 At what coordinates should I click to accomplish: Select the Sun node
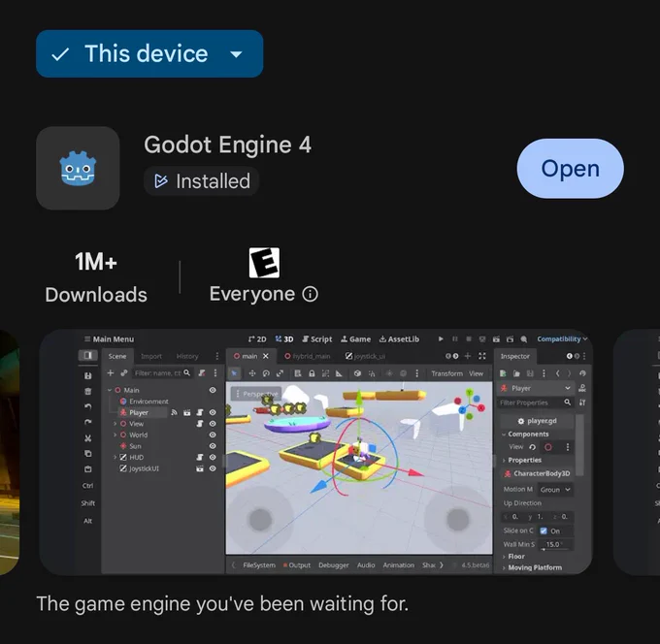coord(130,446)
